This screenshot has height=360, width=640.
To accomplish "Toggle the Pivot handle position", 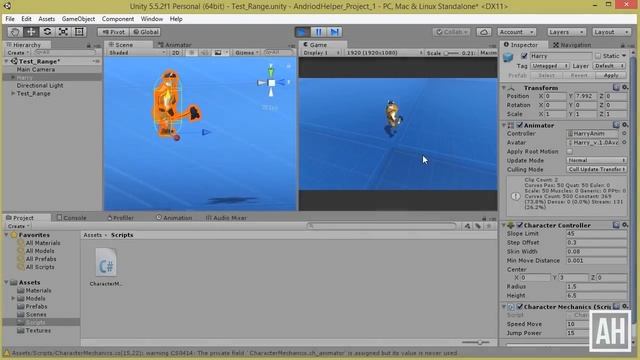I will pos(113,32).
